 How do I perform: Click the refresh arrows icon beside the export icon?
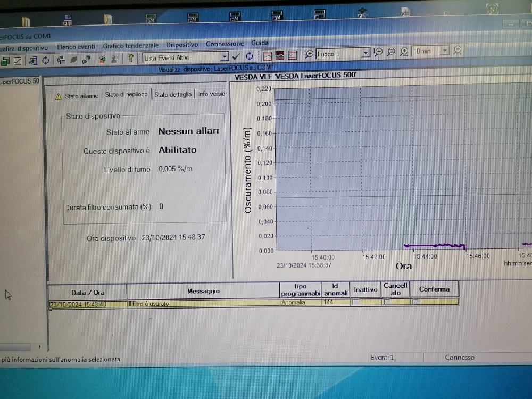[x=45, y=61]
